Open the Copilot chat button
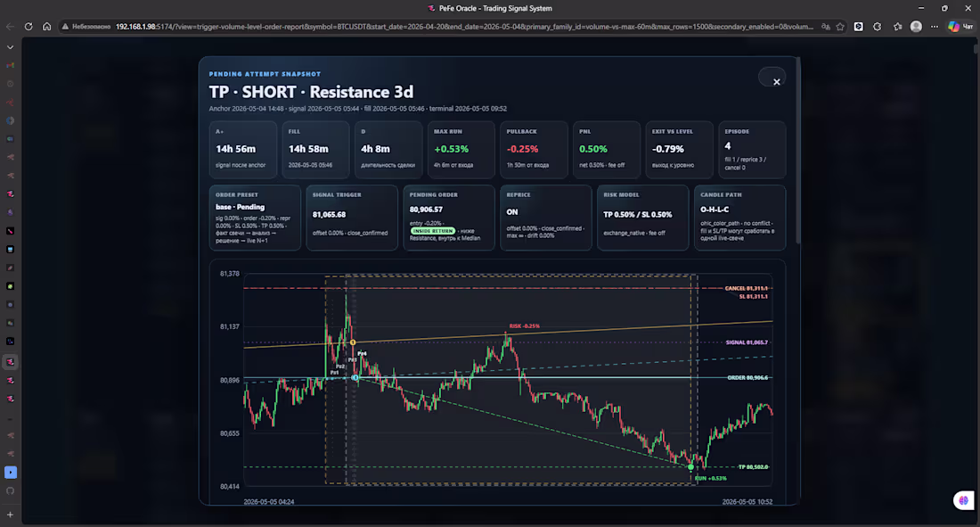980x527 pixels. point(960,27)
